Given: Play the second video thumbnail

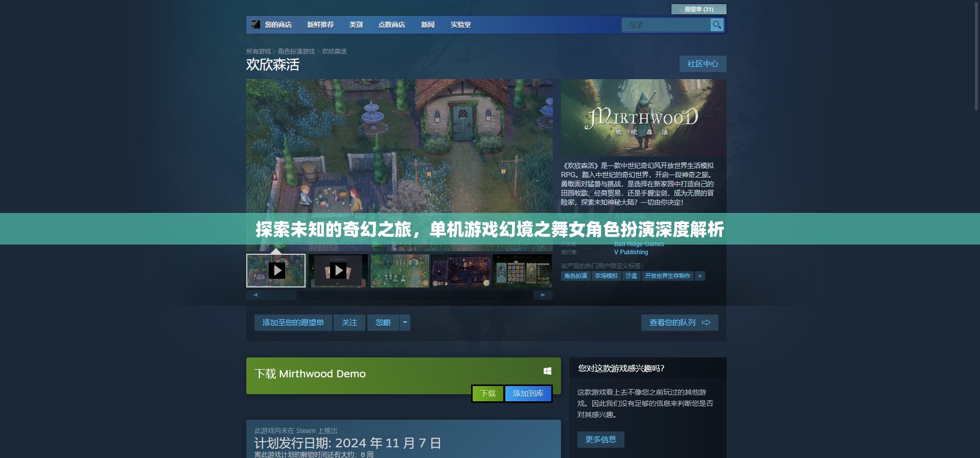Looking at the screenshot, I should [338, 271].
